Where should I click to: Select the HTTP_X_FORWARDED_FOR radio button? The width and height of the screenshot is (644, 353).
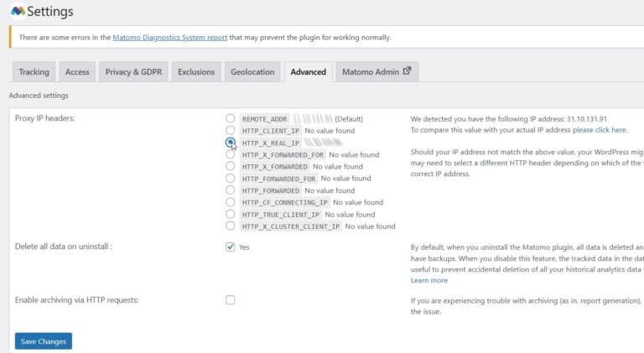tap(231, 154)
